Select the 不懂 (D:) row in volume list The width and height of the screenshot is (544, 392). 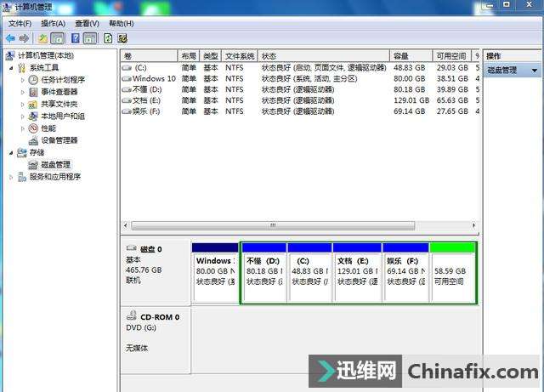coord(300,89)
